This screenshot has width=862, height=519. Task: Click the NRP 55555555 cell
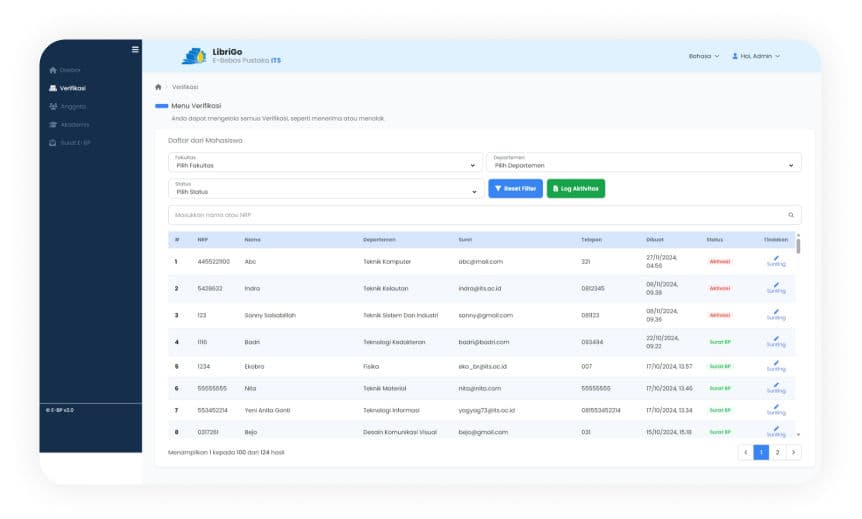tap(212, 388)
